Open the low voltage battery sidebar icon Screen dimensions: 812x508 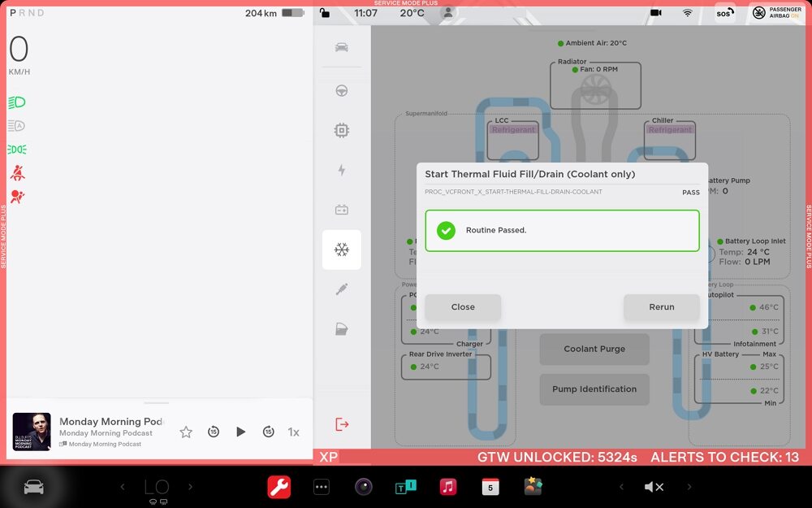click(342, 210)
